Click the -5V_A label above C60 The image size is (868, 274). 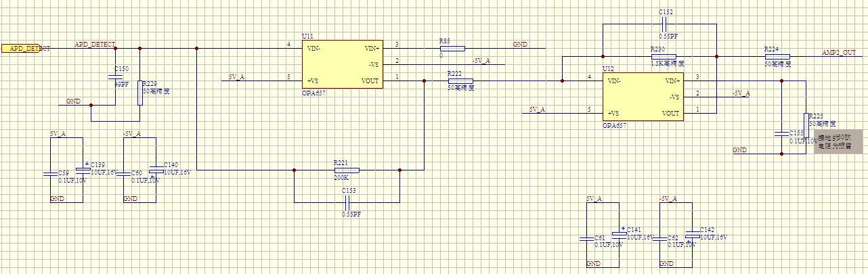pos(131,134)
